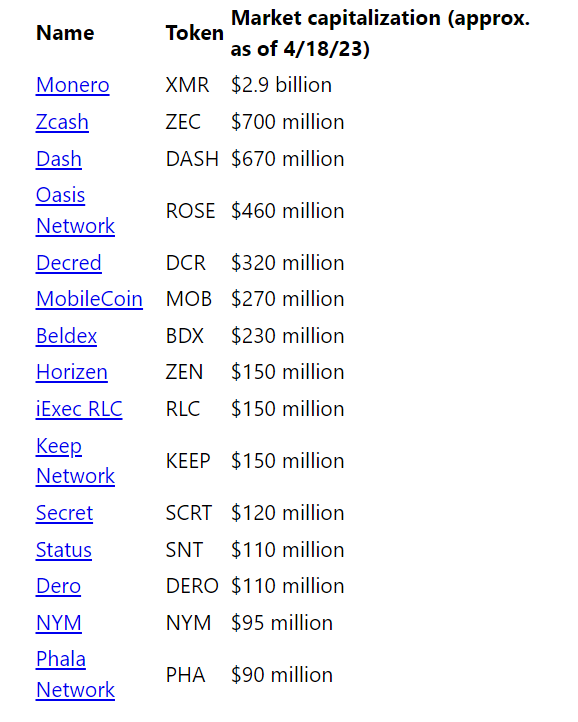Visit the Decred link
The image size is (578, 722).
[x=69, y=263]
